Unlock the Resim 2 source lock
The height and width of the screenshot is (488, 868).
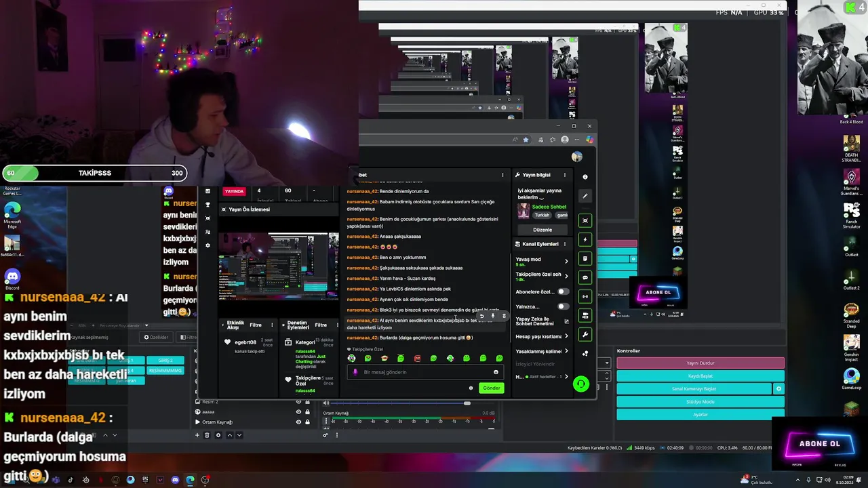[x=307, y=402]
